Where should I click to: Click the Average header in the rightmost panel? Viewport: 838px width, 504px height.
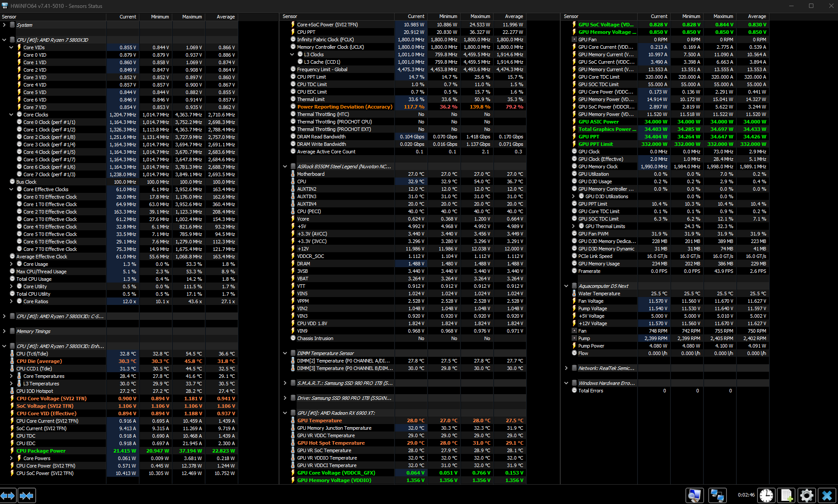click(753, 16)
